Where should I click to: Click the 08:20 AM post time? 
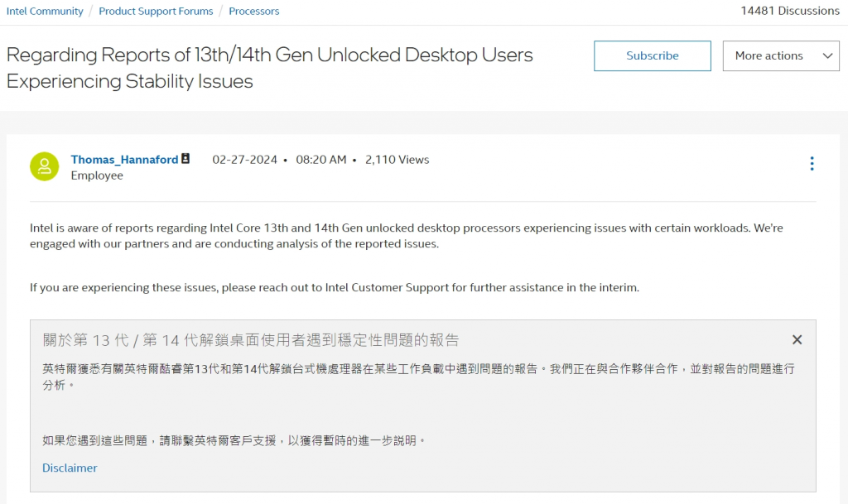(x=320, y=160)
